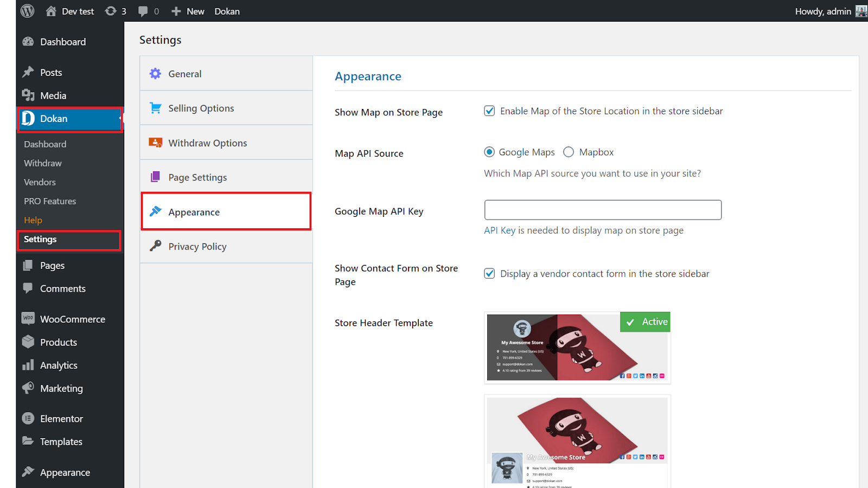Click the WordPress Appearance brush sidebar icon
Viewport: 868px width, 488px height.
[x=28, y=472]
